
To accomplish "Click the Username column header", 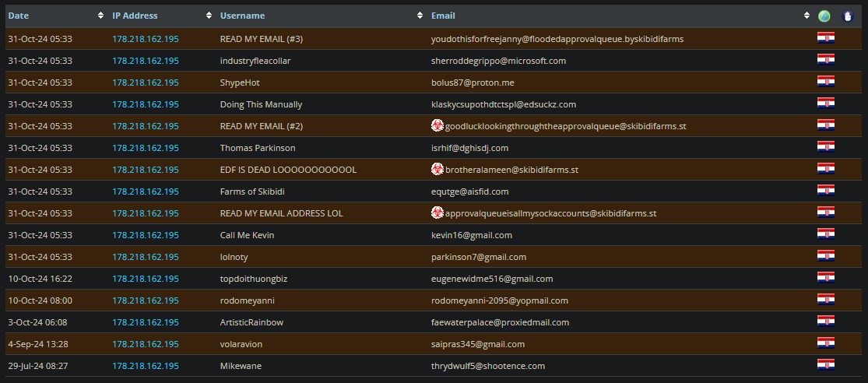I will (x=242, y=16).
